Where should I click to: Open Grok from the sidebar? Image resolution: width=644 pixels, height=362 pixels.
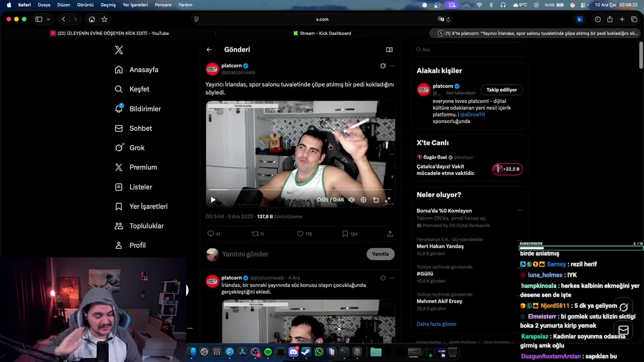pos(130,148)
